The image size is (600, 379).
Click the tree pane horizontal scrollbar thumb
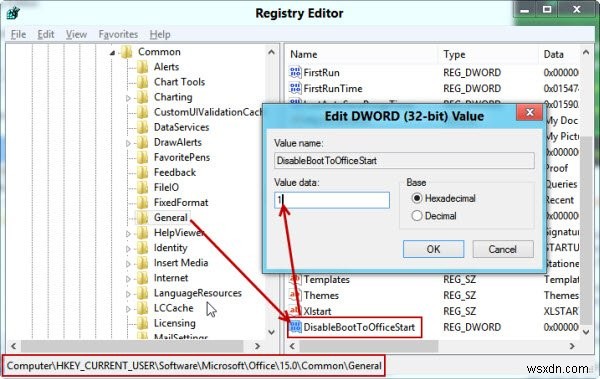click(132, 346)
